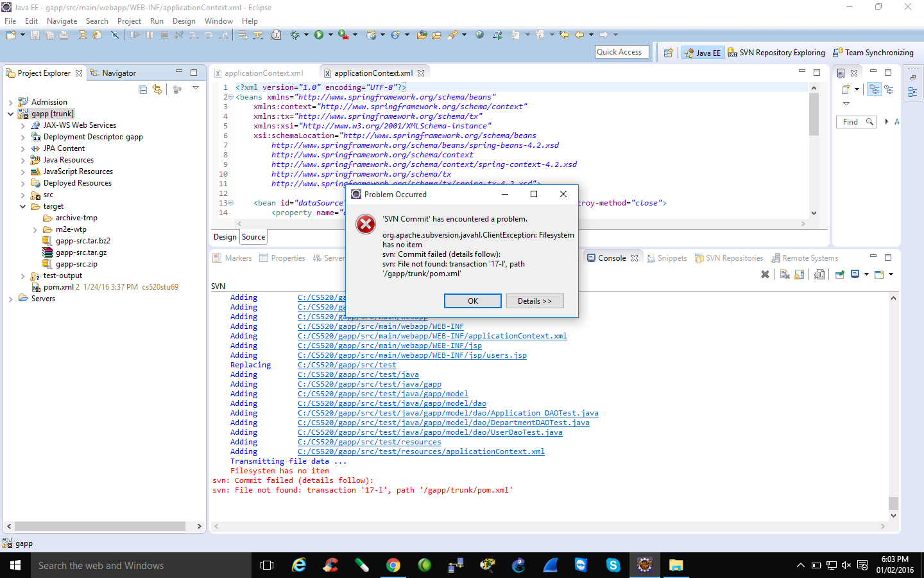Viewport: 924px width, 578px height.
Task: Toggle Scroll Lock in the Console
Action: [800, 274]
